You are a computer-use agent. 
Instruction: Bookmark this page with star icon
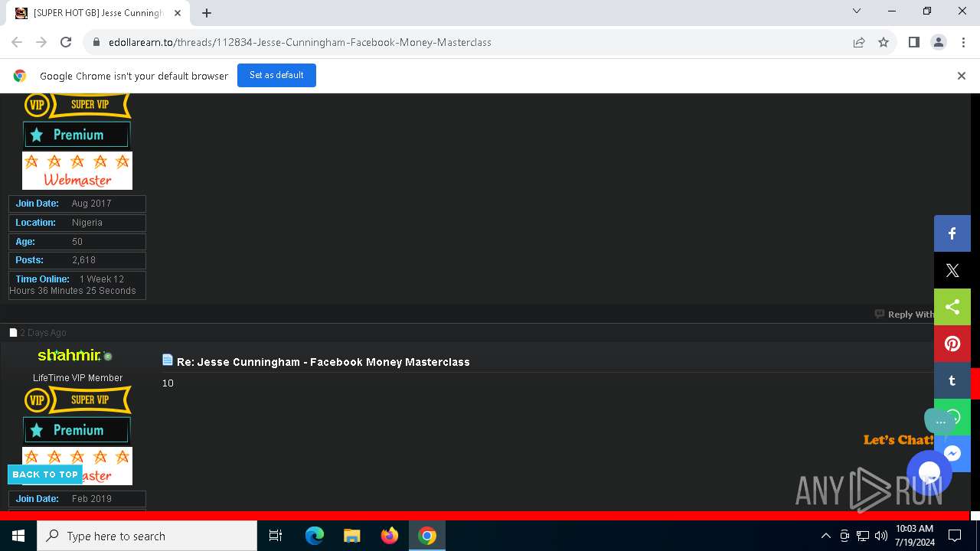pos(884,42)
